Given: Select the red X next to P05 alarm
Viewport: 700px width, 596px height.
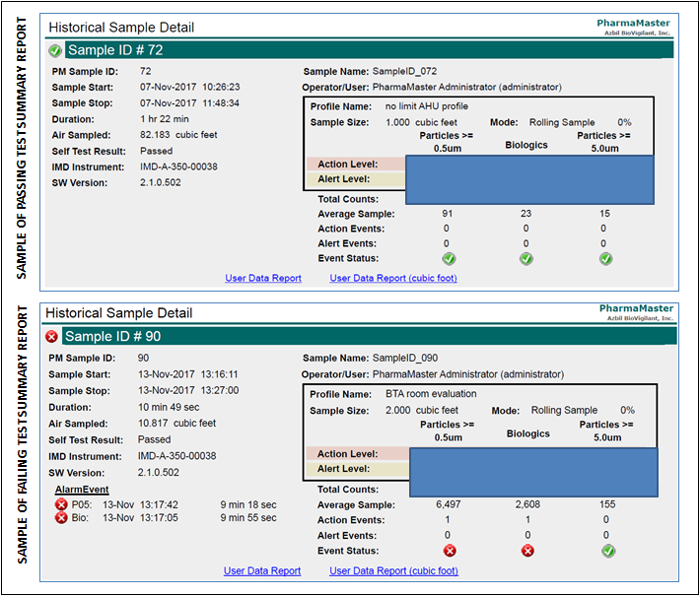Looking at the screenshot, I should [x=60, y=504].
